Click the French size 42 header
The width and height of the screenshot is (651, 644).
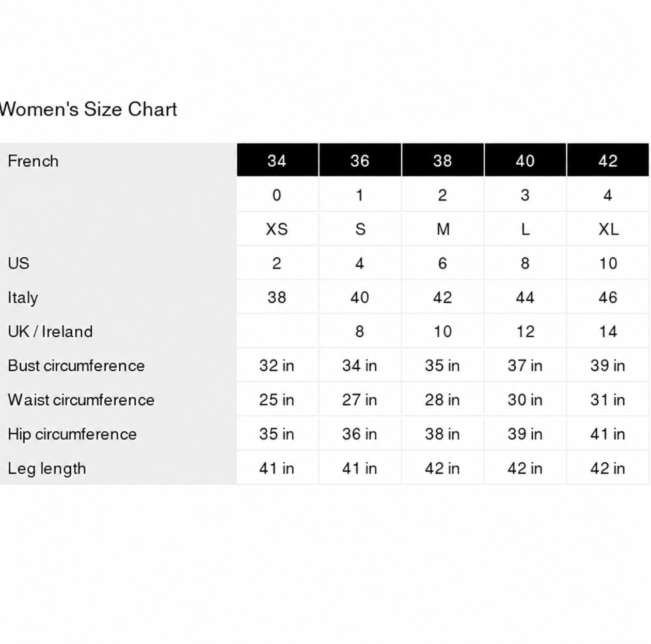608,161
